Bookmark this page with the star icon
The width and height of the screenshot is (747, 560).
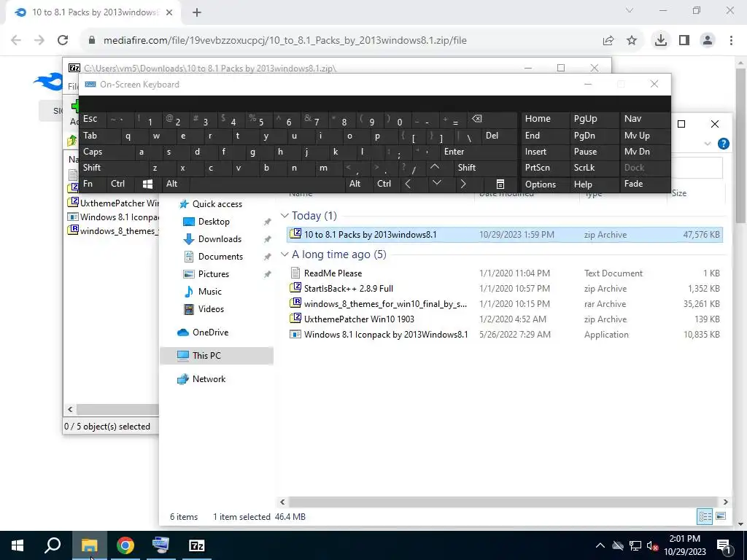pyautogui.click(x=632, y=41)
